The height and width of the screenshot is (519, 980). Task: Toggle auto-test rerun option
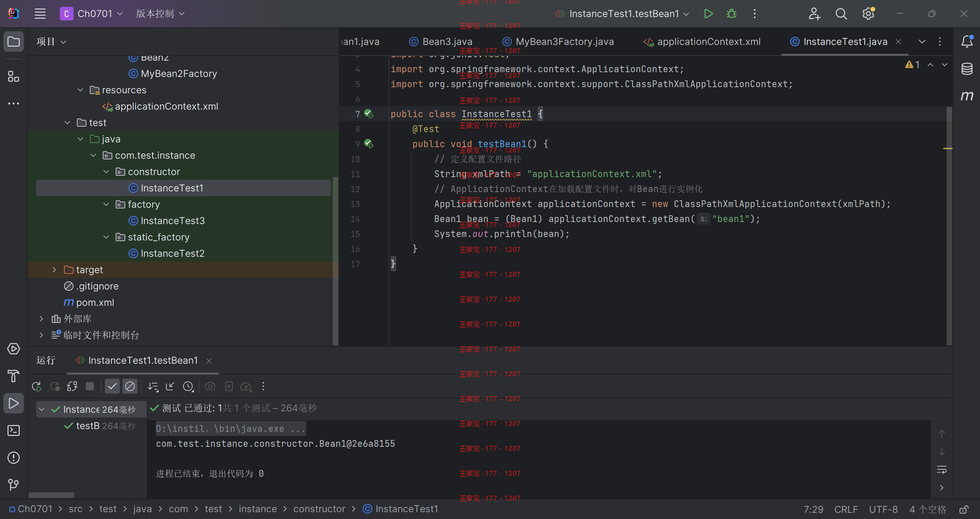pos(72,387)
